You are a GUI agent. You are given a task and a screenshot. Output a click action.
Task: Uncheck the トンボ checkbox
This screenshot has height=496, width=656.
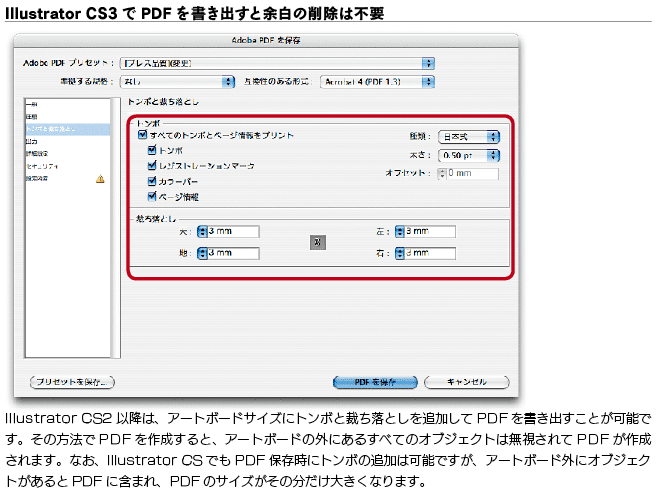[152, 150]
